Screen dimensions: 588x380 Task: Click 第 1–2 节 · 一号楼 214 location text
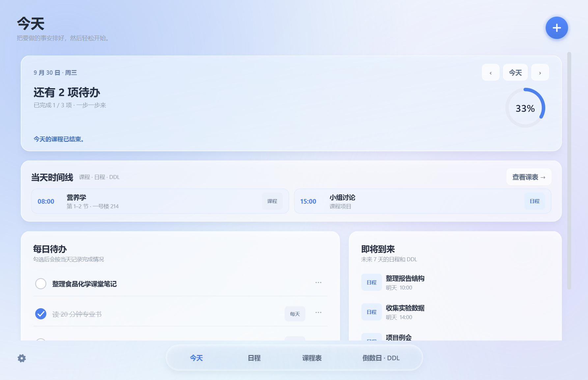93,206
